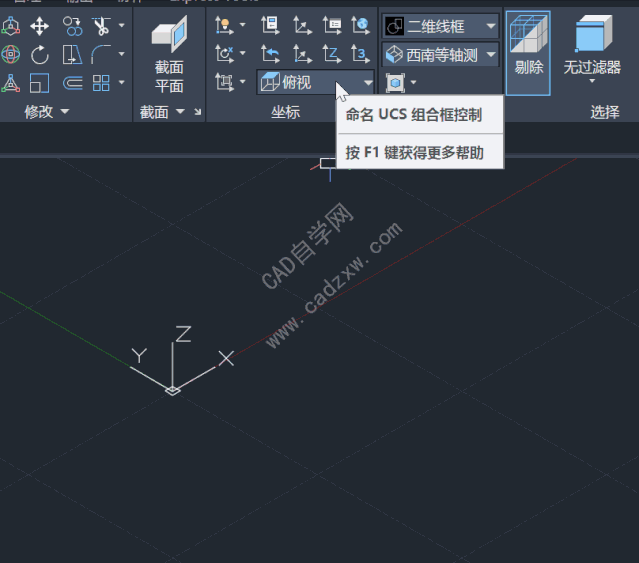Select the 3D Move gizmo tool

(x=11, y=26)
